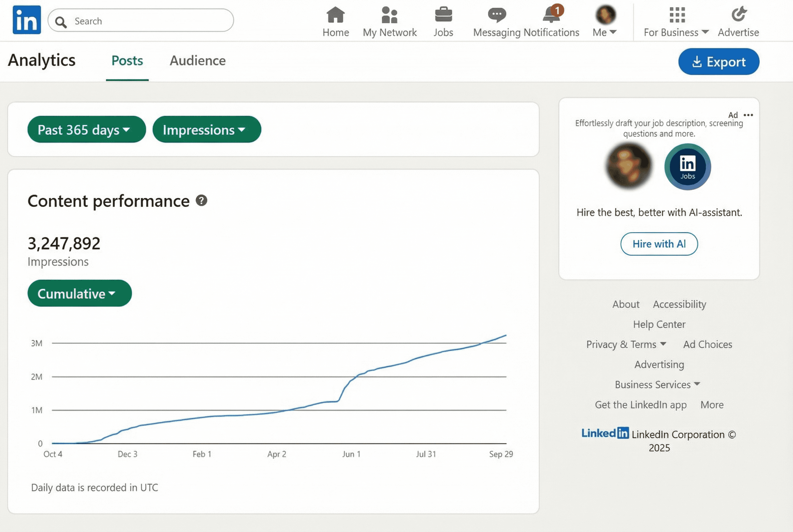Viewport: 793px width, 532px height.
Task: Open the Notifications bell icon
Action: [x=551, y=15]
